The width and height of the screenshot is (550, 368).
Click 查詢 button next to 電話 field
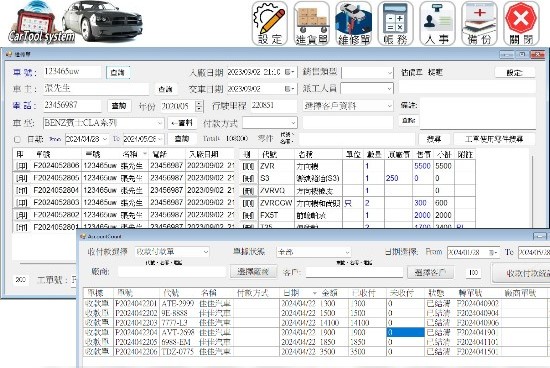tap(119, 106)
